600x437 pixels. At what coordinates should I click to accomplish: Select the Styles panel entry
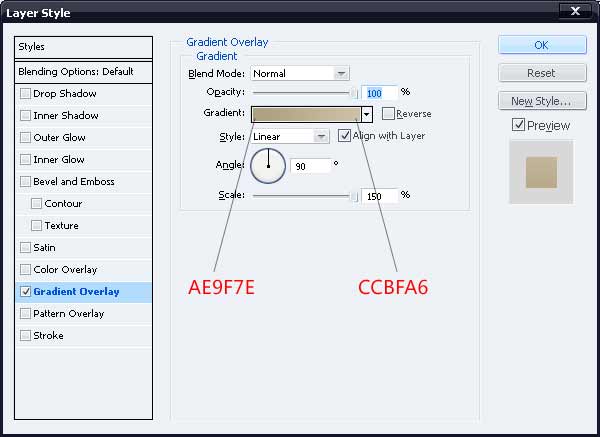(83, 47)
